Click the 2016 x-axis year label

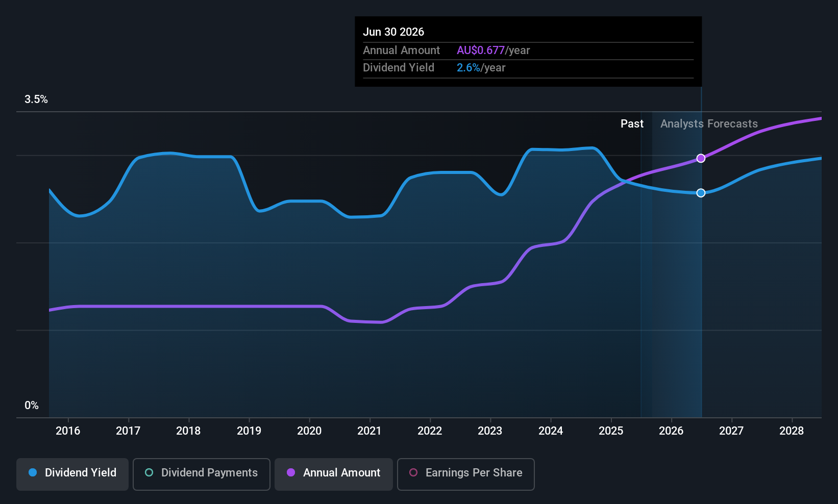(68, 431)
